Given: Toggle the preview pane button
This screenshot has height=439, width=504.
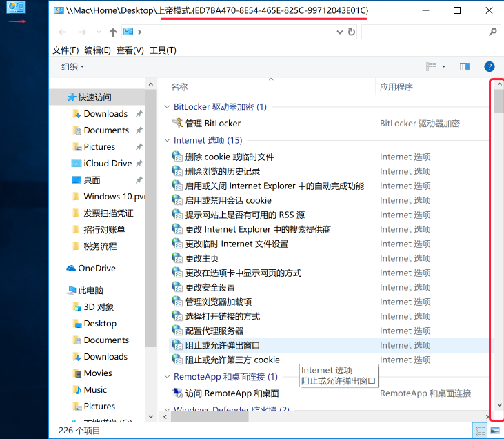Looking at the screenshot, I should coord(465,67).
